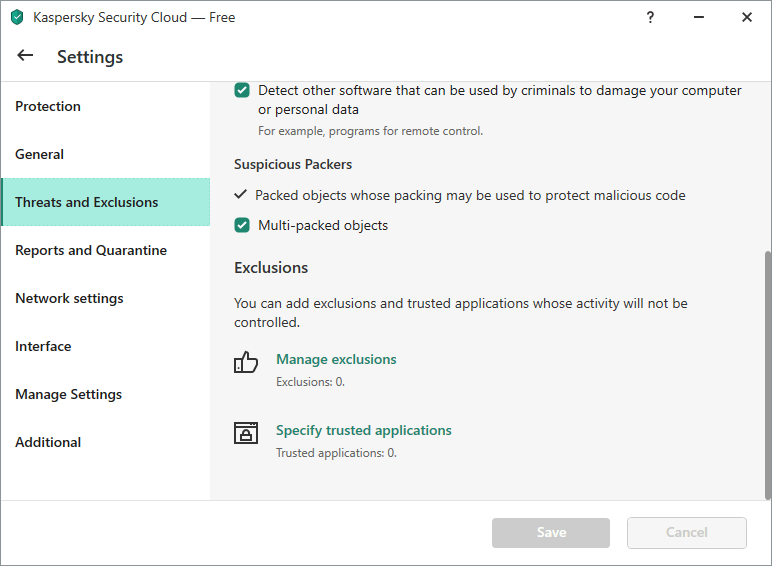The image size is (772, 566).
Task: Click the thumbs-up exclusions icon
Action: pos(246,362)
